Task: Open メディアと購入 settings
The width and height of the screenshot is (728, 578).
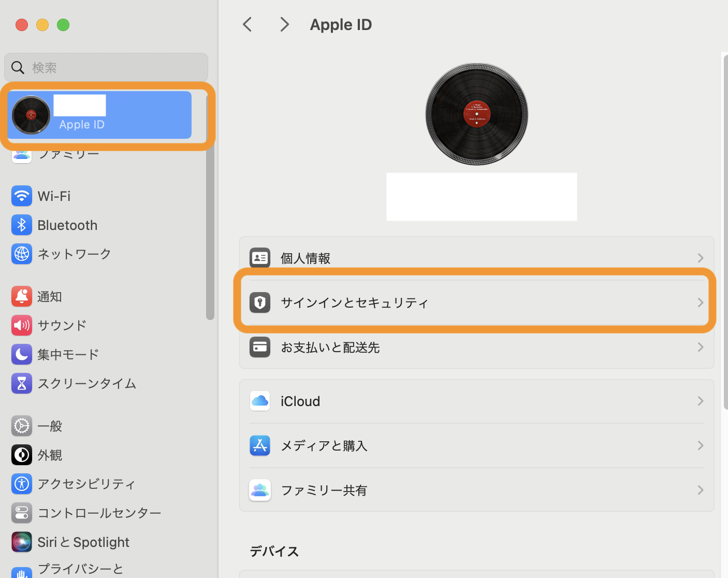Action: (x=476, y=445)
